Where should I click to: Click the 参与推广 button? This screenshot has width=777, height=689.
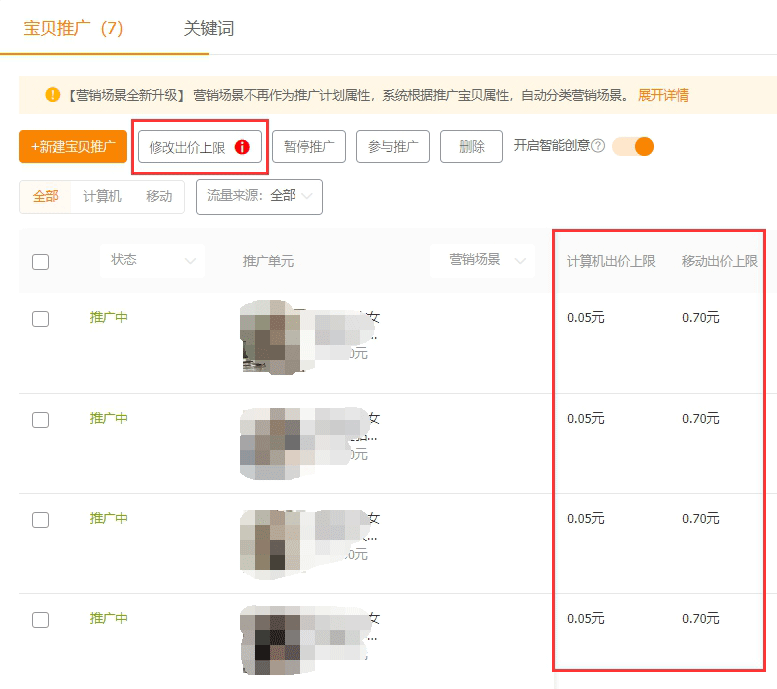(393, 147)
